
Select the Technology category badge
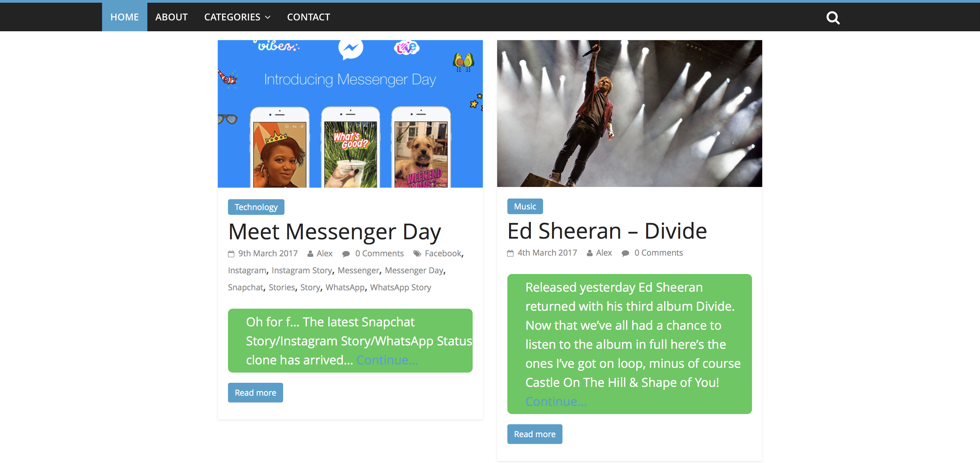tap(256, 207)
